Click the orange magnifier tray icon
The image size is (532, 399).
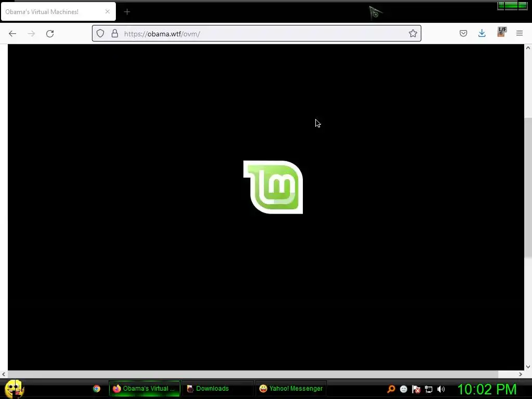(391, 389)
